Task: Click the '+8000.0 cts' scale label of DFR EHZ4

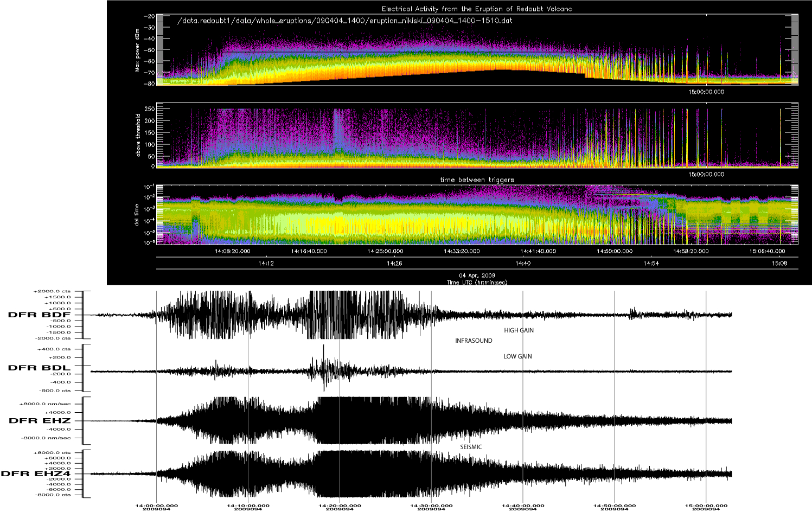Action: point(52,452)
